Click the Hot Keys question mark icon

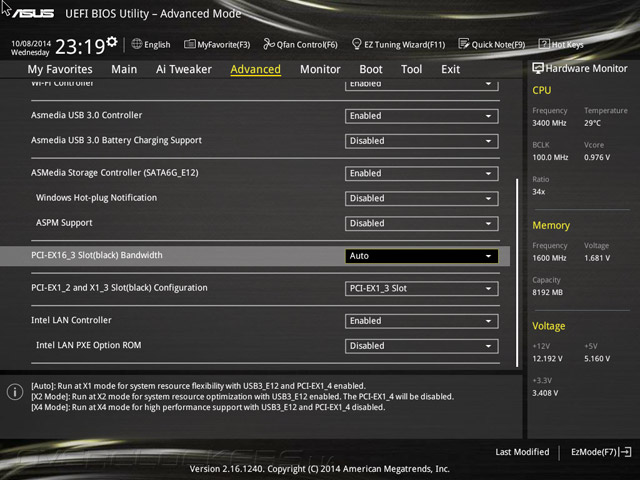pos(544,44)
